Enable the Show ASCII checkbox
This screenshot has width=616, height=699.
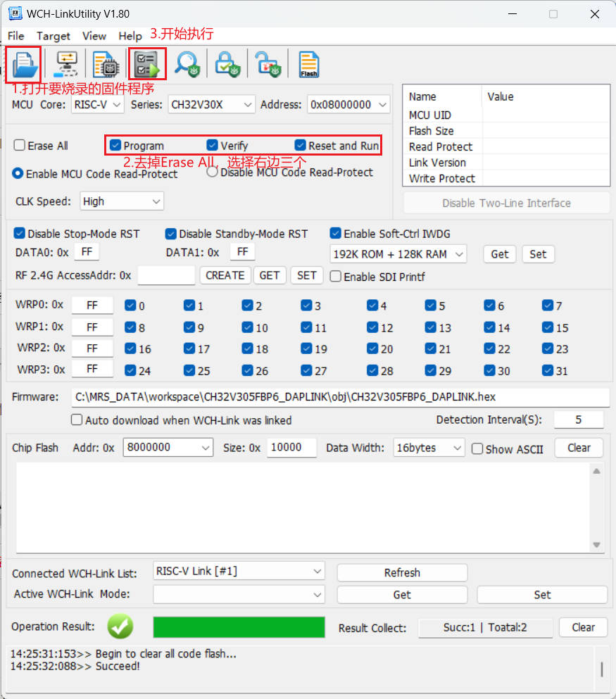coord(477,448)
